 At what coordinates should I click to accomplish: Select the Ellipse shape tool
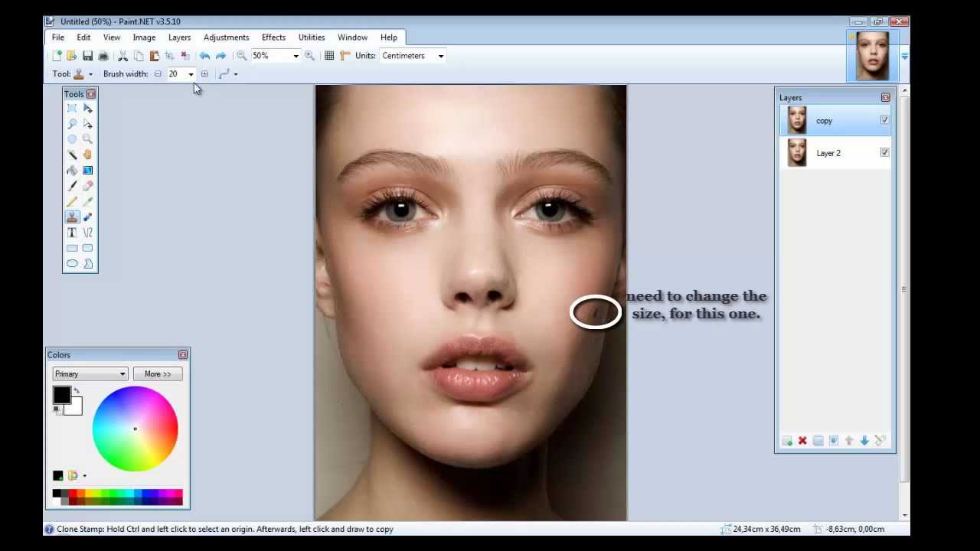point(72,263)
